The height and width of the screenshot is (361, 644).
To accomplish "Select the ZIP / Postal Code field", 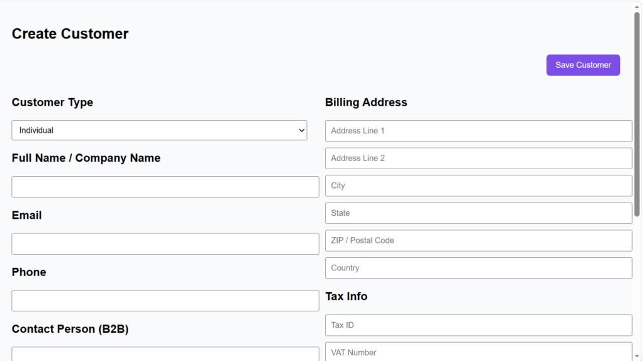I will (x=478, y=240).
